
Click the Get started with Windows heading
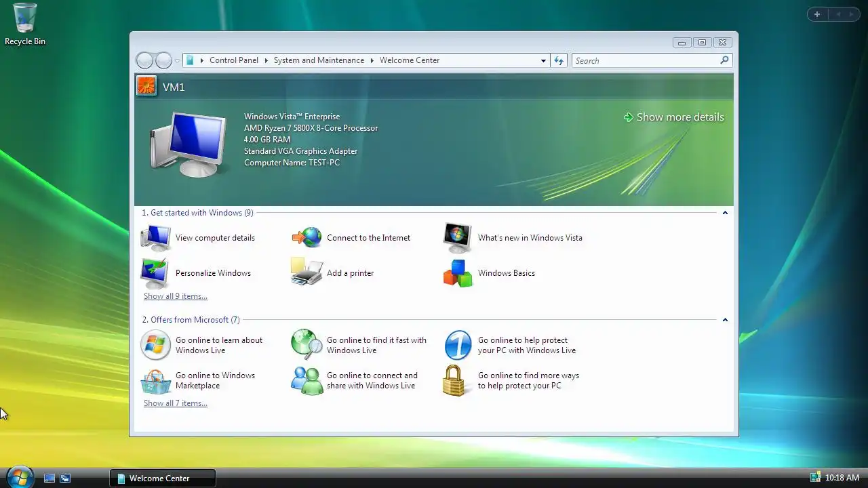[197, 213]
